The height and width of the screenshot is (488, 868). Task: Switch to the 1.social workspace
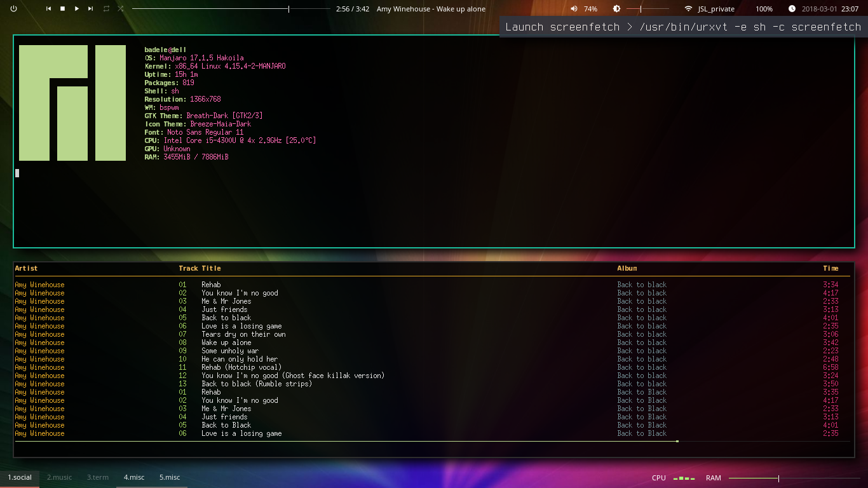20,478
